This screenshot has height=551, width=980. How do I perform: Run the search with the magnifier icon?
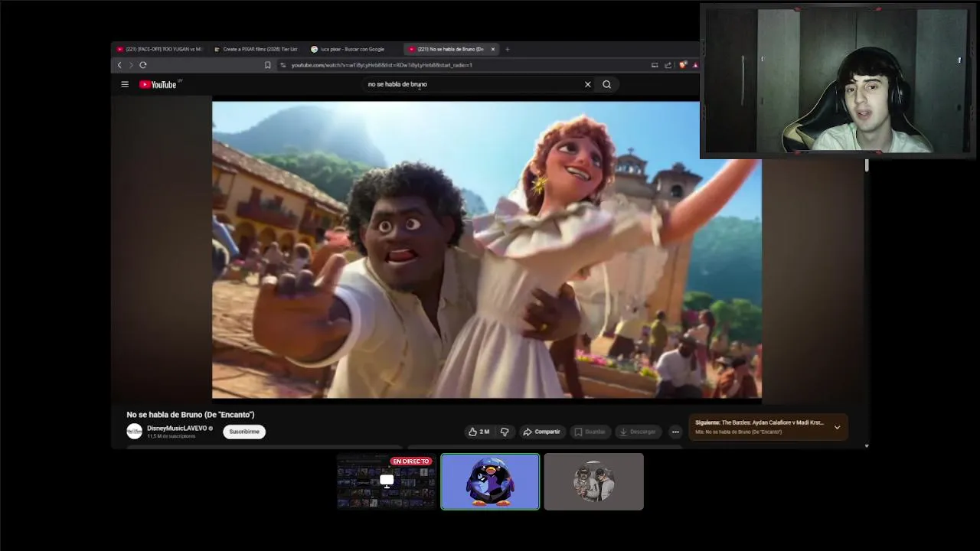(606, 84)
